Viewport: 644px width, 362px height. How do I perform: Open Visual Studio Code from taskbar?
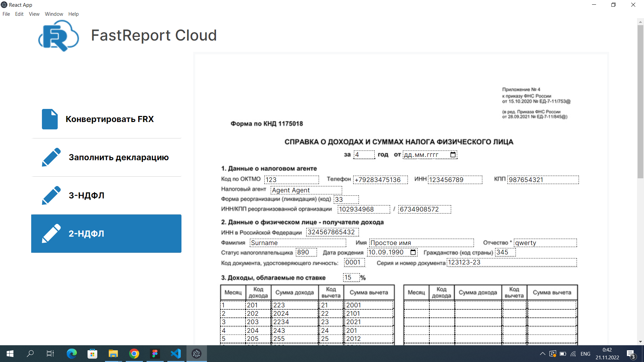coord(176,354)
